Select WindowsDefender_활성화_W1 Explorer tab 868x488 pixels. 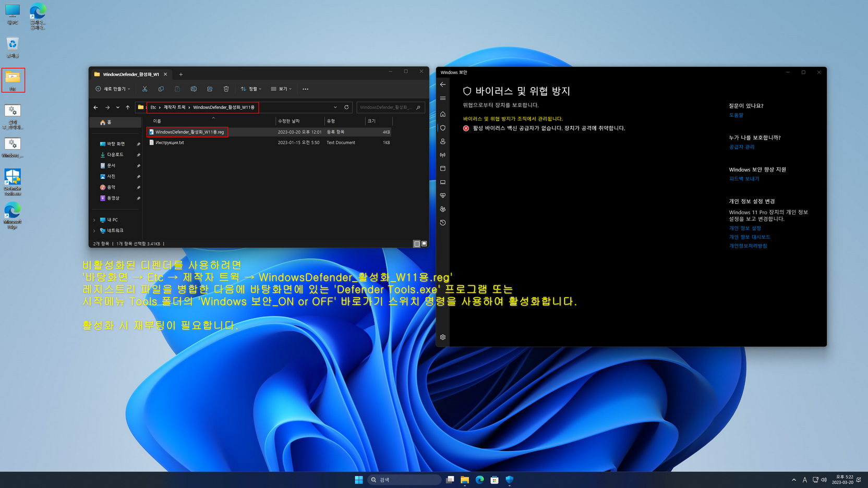[130, 75]
